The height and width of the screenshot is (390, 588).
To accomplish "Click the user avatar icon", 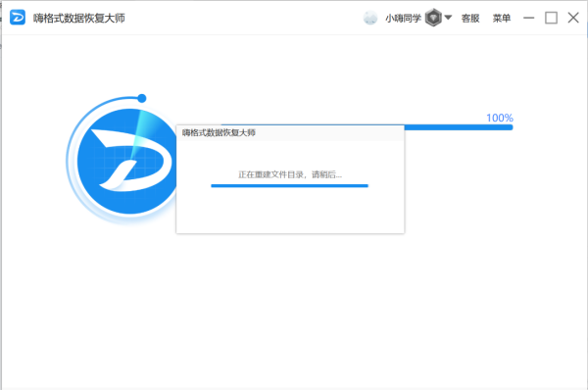I will click(370, 18).
